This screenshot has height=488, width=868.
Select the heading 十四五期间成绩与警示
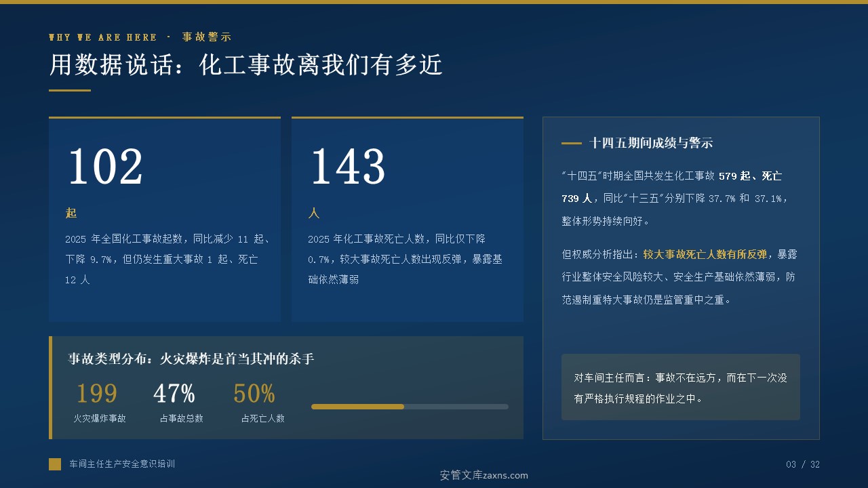tap(651, 143)
